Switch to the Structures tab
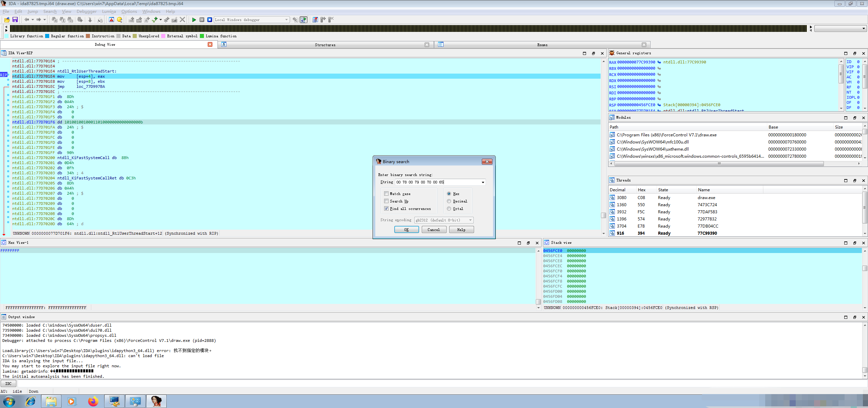 coord(325,45)
